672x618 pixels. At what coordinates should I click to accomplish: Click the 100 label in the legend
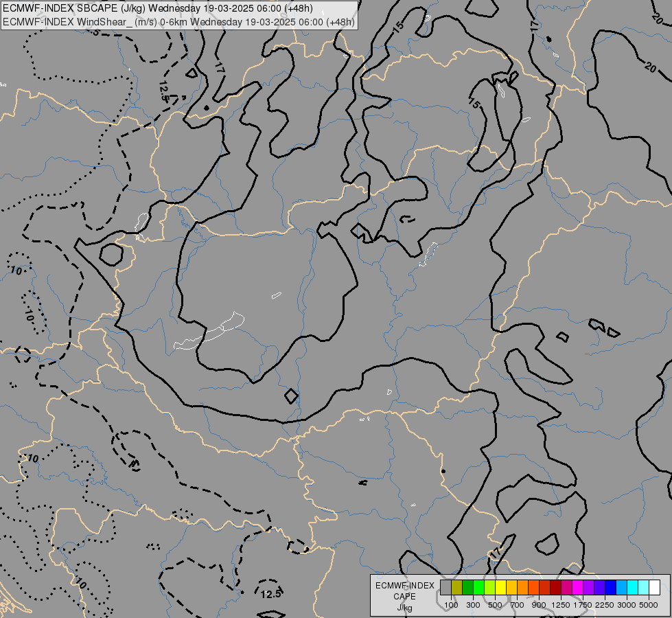pyautogui.click(x=451, y=605)
